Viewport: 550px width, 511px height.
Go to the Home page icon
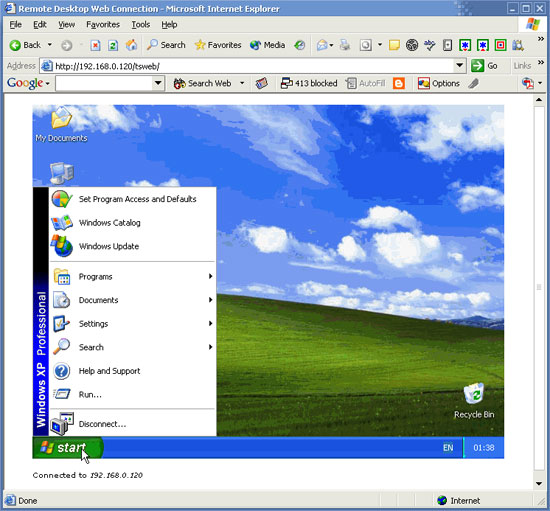point(132,45)
